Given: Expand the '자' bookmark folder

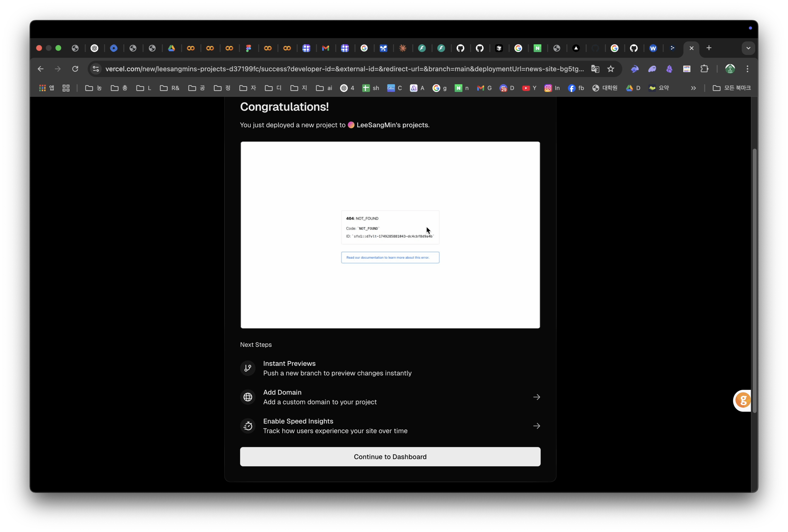Looking at the screenshot, I should click(247, 88).
